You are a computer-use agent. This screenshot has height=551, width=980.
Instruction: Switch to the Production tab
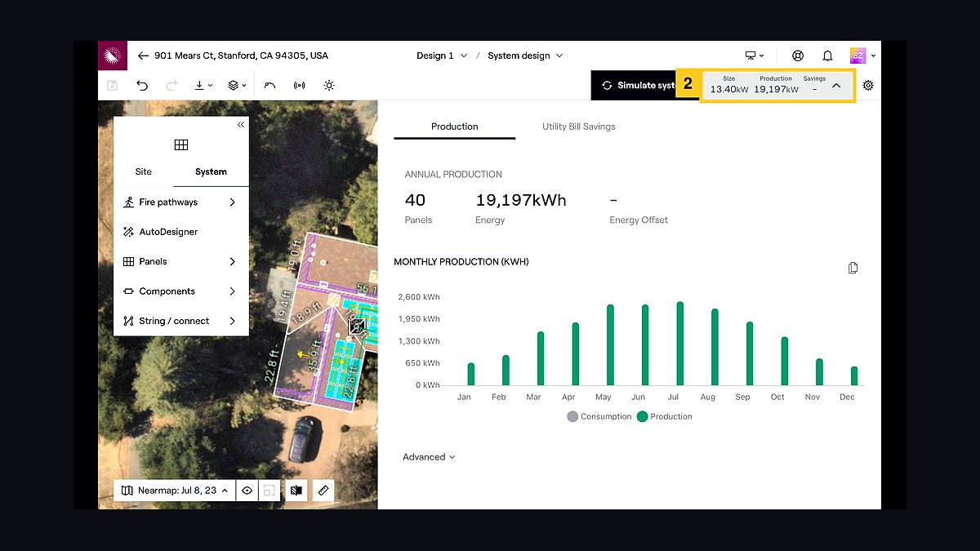455,127
